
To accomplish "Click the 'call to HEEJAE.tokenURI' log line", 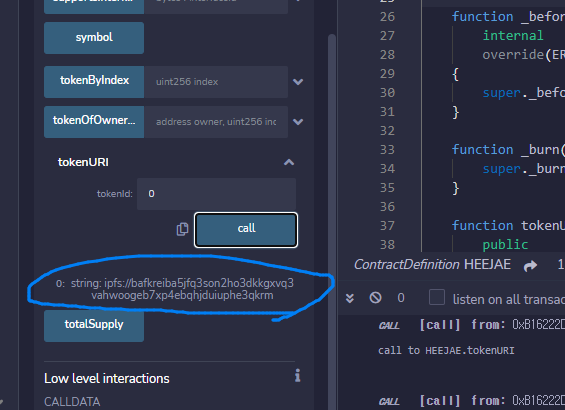I will click(x=446, y=350).
